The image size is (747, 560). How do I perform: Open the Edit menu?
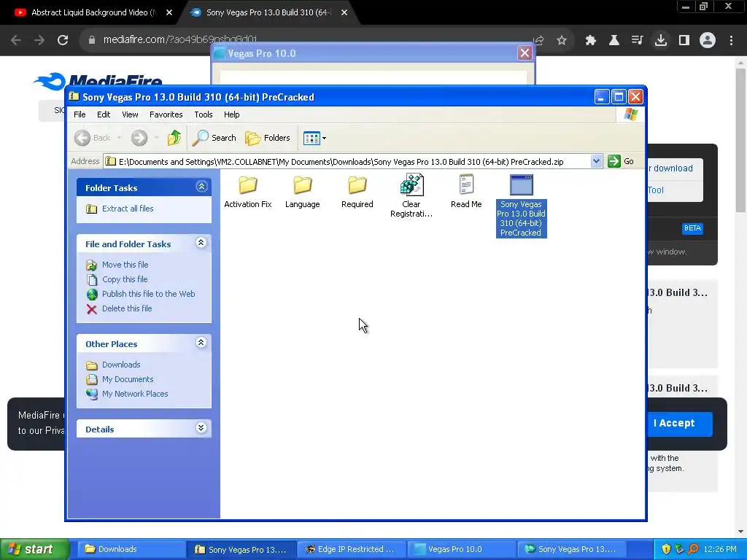(x=104, y=114)
